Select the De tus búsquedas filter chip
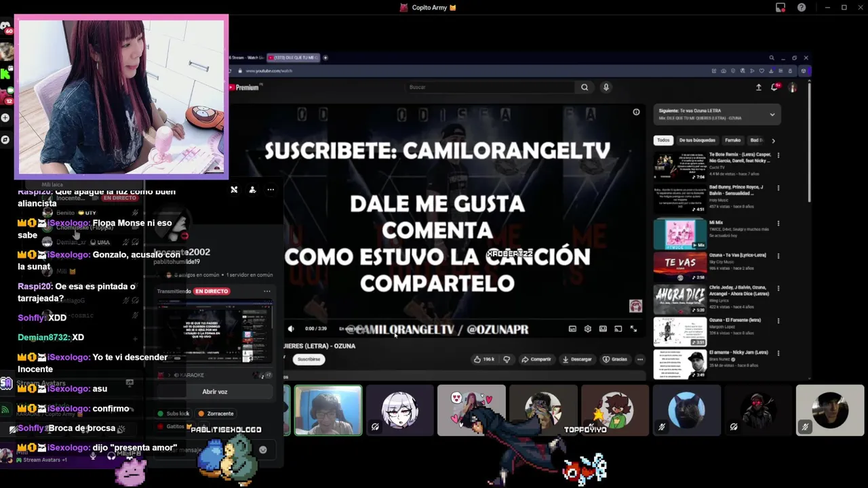868x488 pixels. (x=697, y=140)
